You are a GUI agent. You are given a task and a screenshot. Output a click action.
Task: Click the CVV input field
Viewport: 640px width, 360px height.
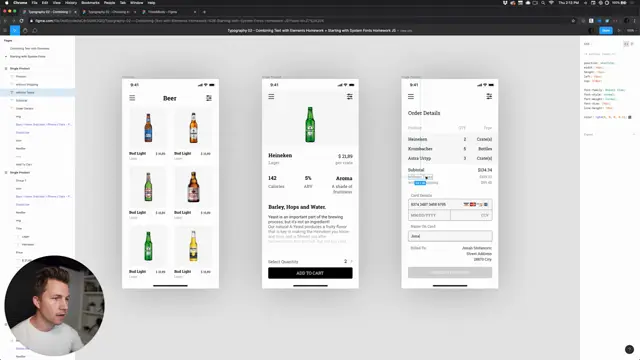point(471,215)
